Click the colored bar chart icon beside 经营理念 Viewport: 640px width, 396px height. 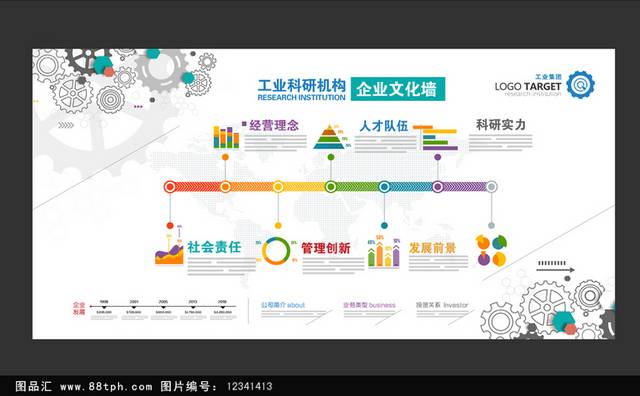(x=226, y=137)
